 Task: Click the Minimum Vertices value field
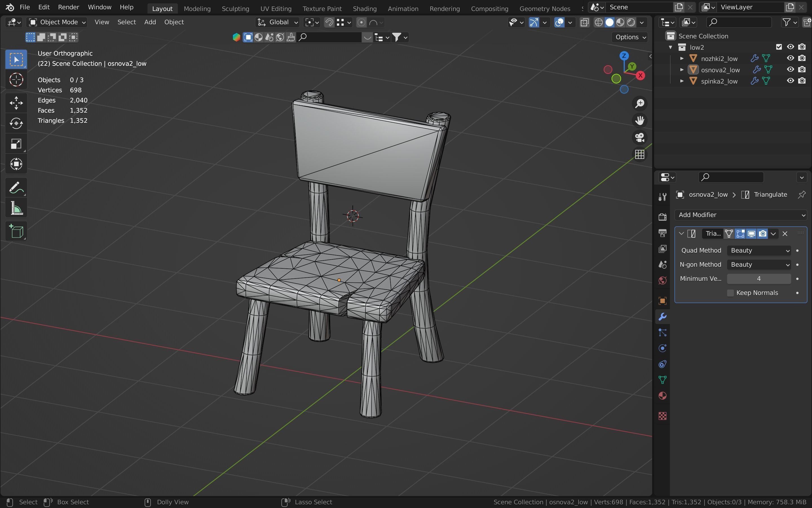[759, 279]
